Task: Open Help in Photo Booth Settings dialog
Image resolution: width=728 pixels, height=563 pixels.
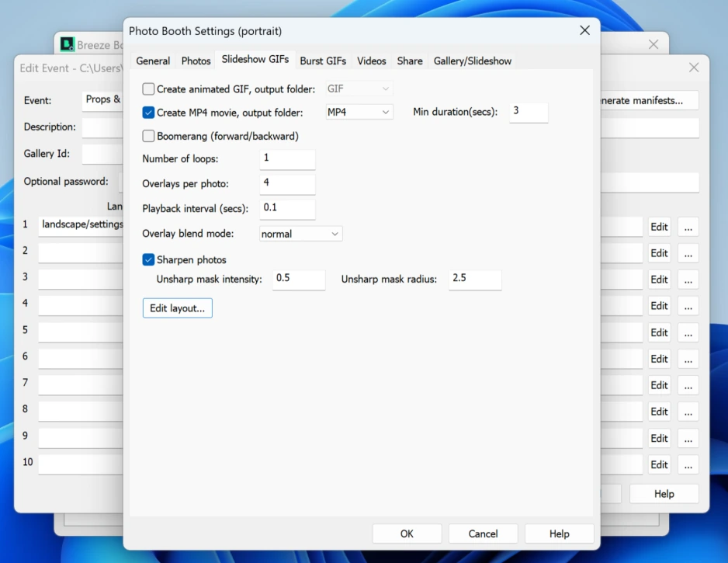Action: click(559, 533)
